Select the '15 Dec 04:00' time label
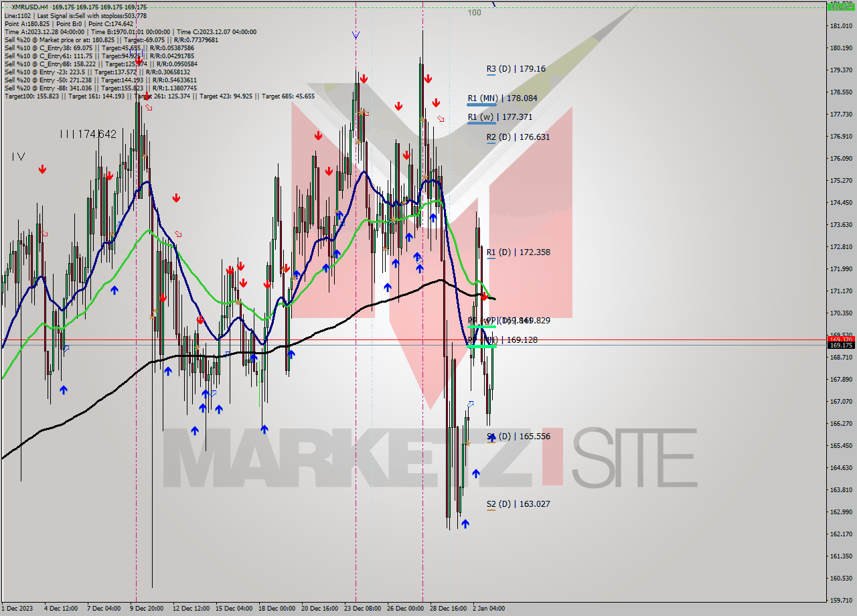857x616 pixels. coord(234,609)
